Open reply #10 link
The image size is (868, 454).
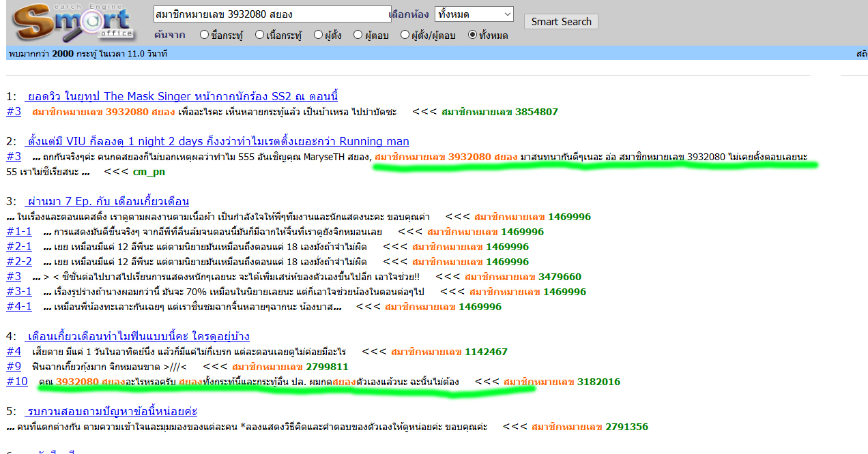(x=17, y=381)
